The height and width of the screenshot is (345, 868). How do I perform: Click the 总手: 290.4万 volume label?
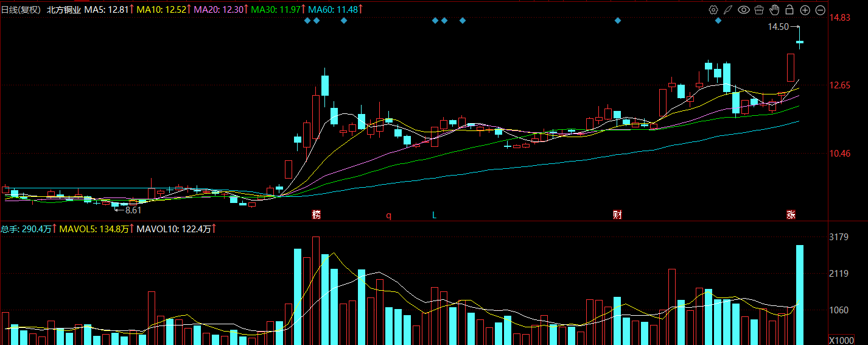pyautogui.click(x=29, y=229)
